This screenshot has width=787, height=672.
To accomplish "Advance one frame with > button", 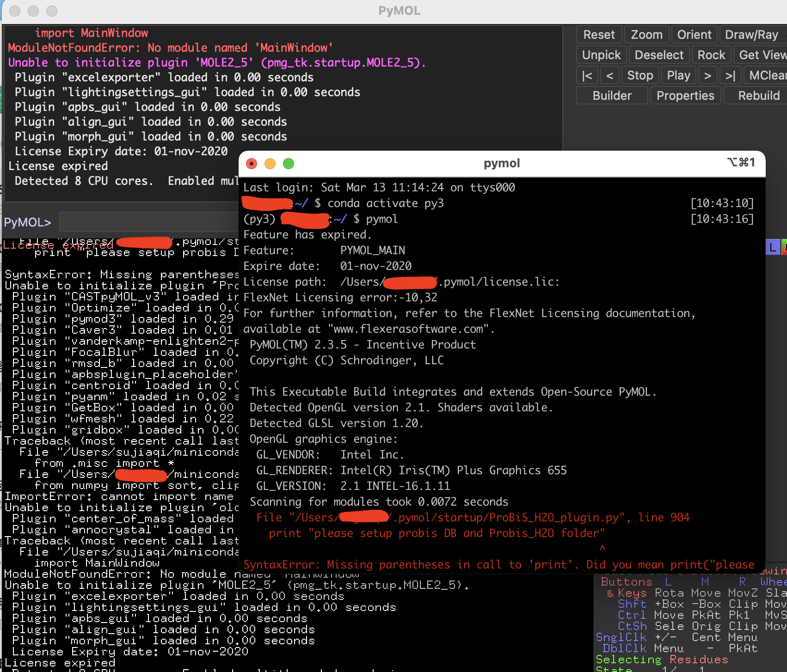I will click(707, 75).
